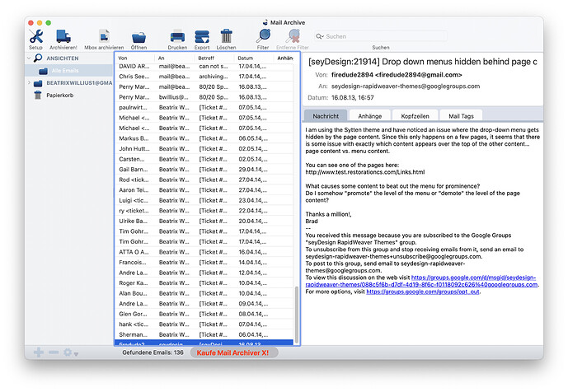Click the Löschen trash can icon
The width and height of the screenshot is (568, 392).
[227, 36]
